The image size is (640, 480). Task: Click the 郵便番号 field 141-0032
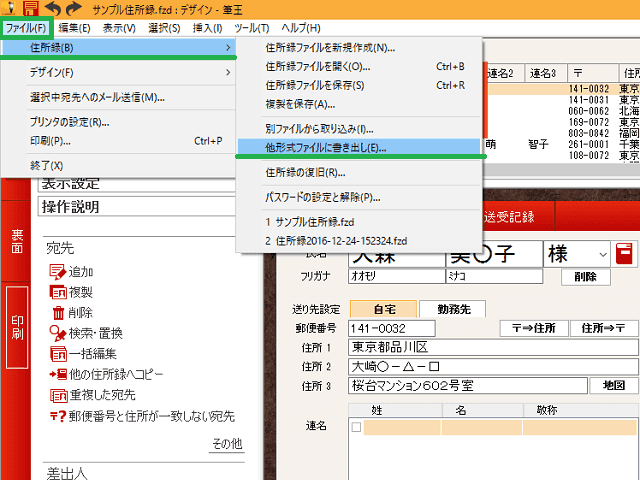(x=392, y=329)
